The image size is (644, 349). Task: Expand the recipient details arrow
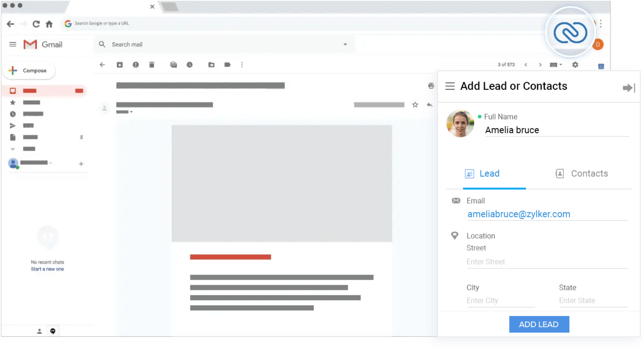[x=131, y=112]
